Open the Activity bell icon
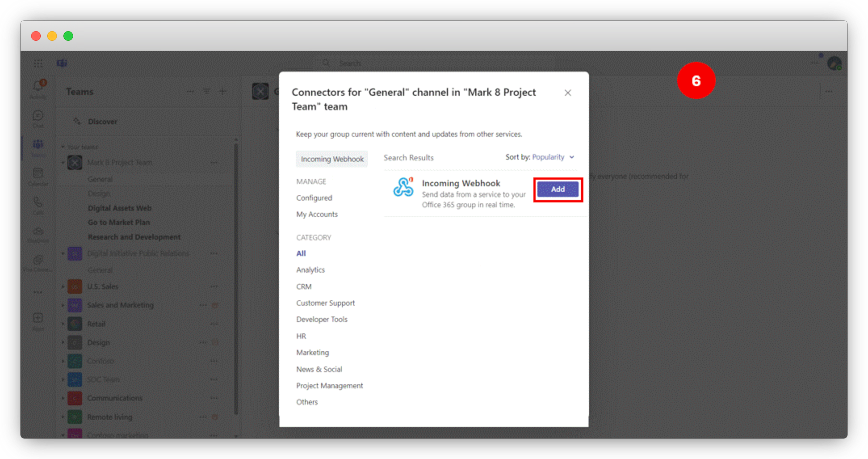 coord(38,87)
